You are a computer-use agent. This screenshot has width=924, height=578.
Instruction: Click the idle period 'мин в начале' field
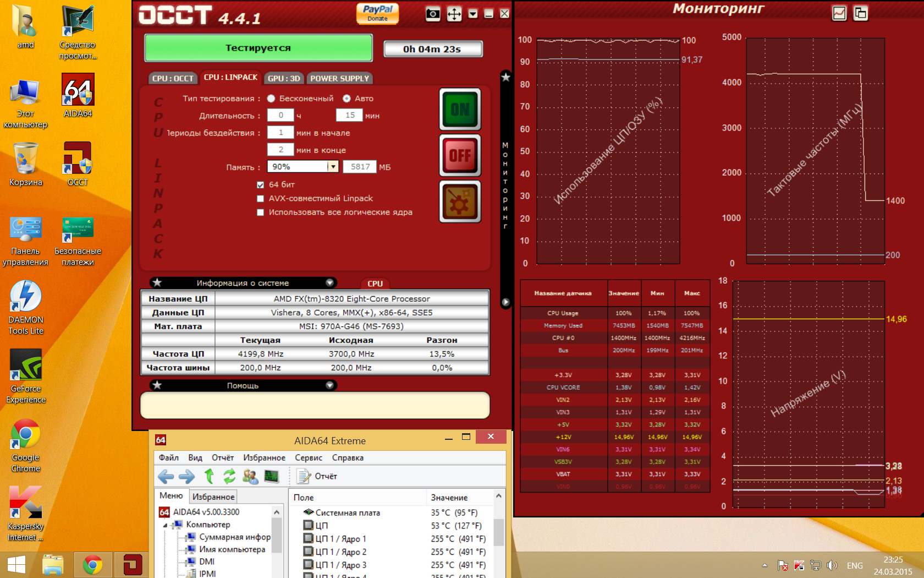pos(280,132)
